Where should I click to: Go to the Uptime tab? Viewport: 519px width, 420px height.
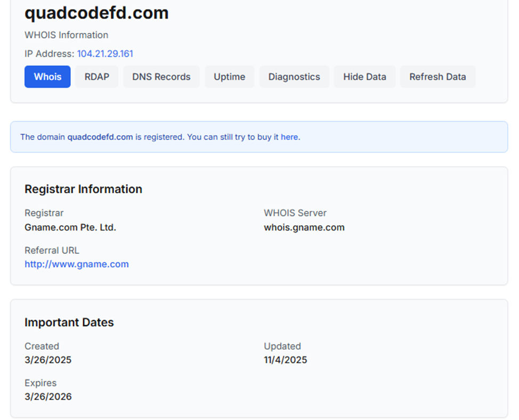tap(229, 77)
